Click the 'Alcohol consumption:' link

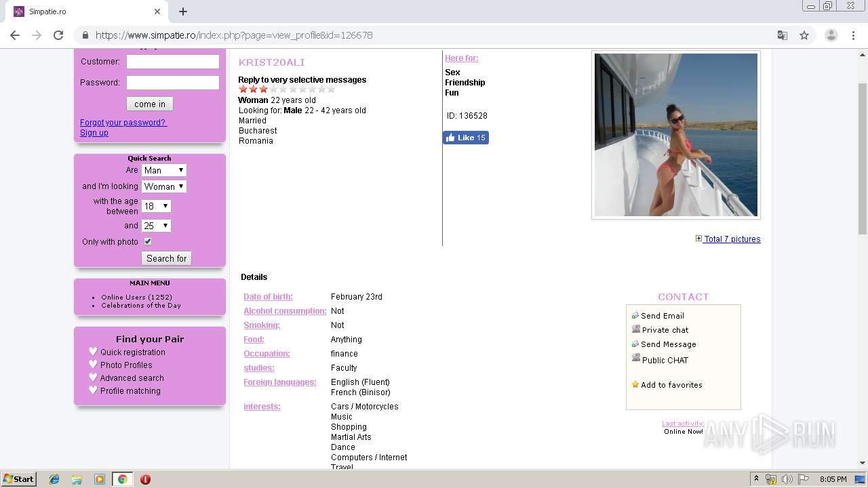pos(285,311)
